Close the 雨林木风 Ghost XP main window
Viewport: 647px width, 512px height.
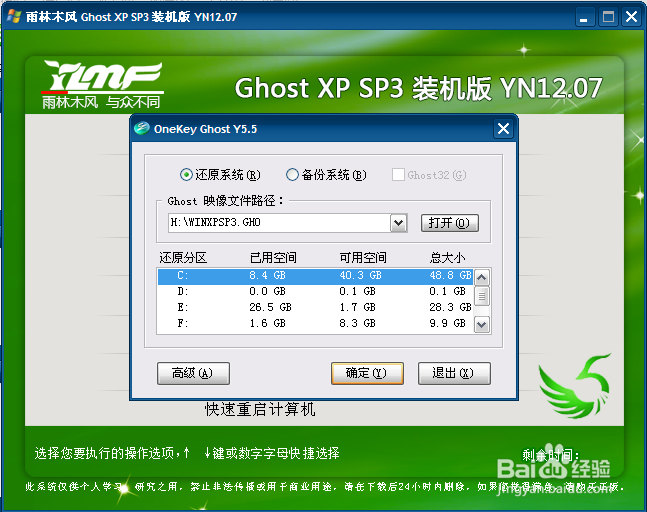(x=632, y=17)
